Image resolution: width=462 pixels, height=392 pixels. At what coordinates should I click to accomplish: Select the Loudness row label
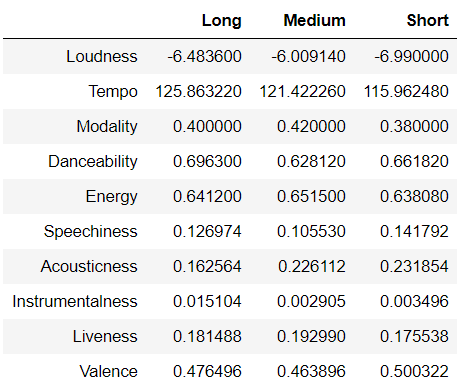coord(102,56)
